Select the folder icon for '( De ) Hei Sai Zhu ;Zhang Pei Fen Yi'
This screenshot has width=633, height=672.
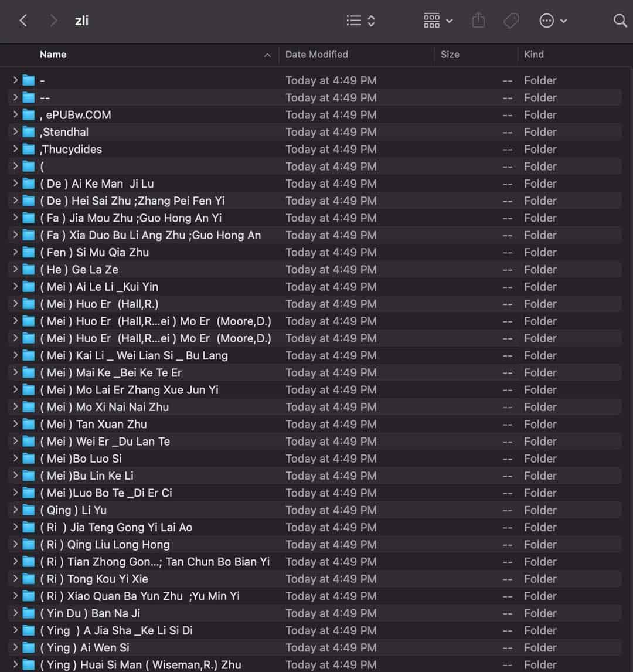coord(28,201)
